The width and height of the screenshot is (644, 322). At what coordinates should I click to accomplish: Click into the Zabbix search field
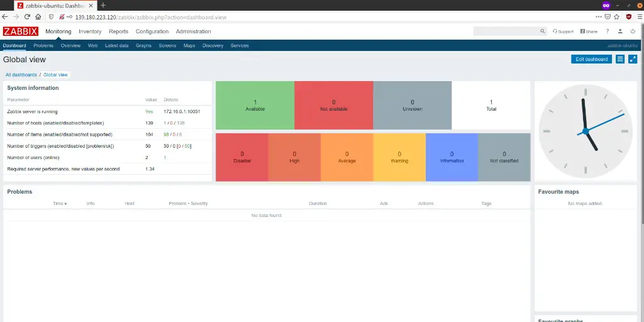coord(506,31)
